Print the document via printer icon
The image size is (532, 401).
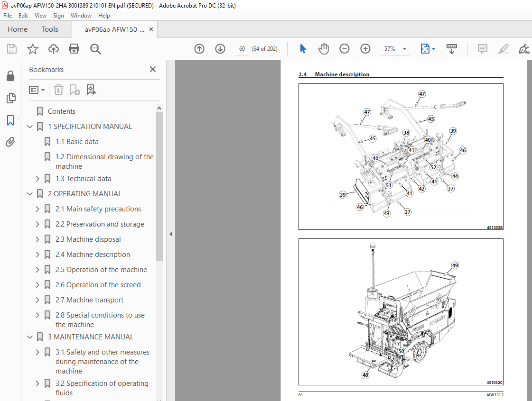click(x=74, y=49)
